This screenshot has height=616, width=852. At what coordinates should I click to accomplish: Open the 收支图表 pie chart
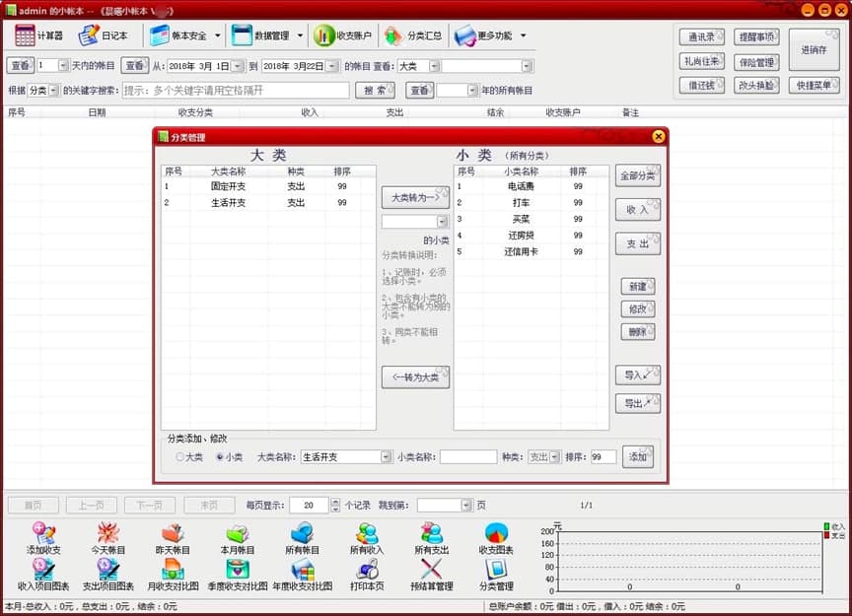click(496, 538)
